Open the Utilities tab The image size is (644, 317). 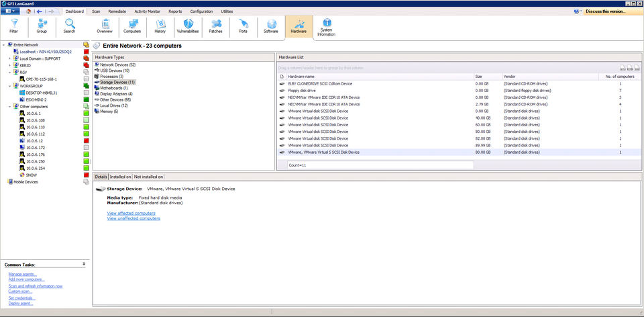coord(227,11)
